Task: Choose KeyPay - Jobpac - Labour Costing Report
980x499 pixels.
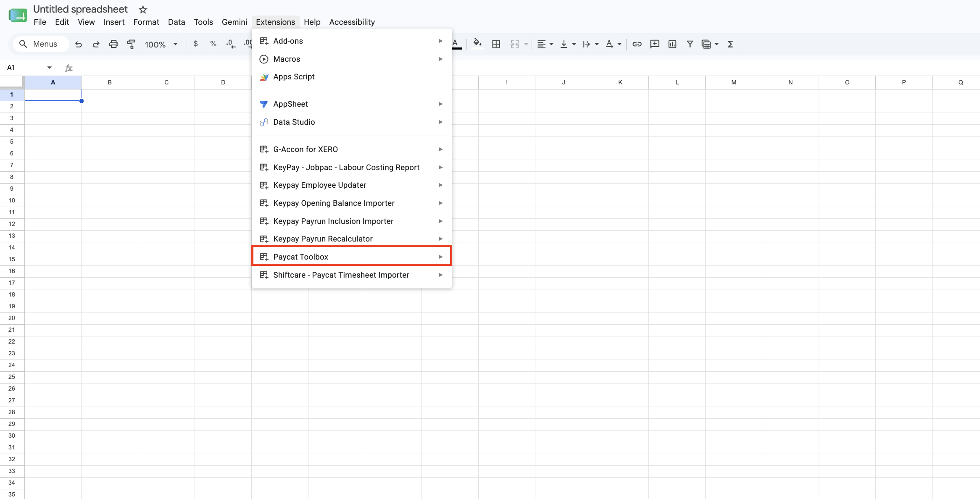Action: click(x=352, y=167)
